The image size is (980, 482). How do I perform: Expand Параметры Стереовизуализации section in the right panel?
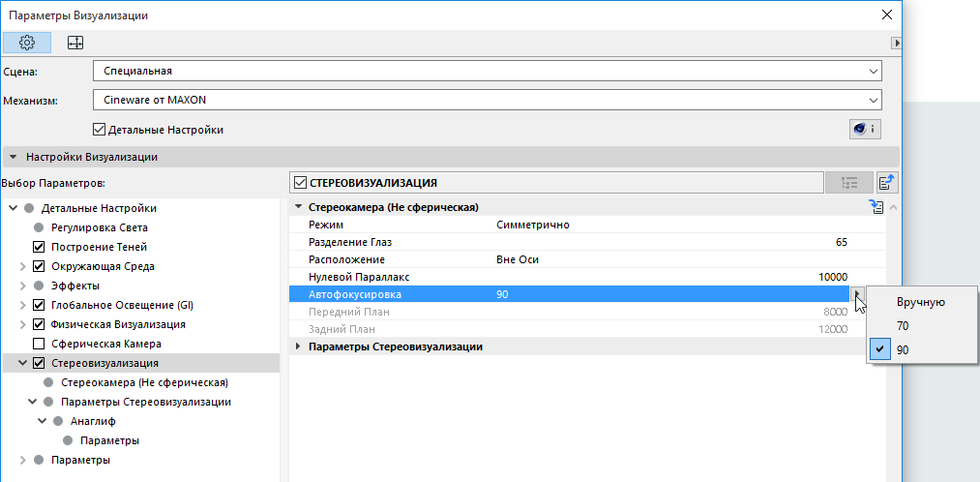[x=298, y=346]
